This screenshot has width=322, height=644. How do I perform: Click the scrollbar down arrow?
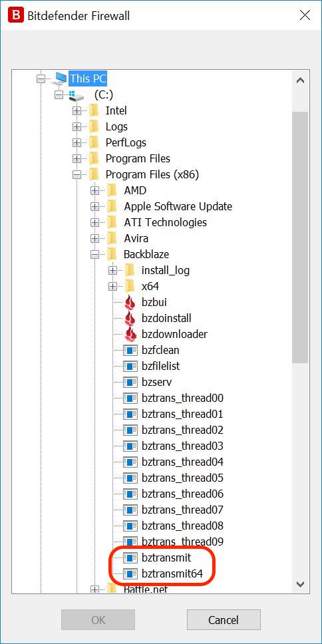pyautogui.click(x=300, y=584)
